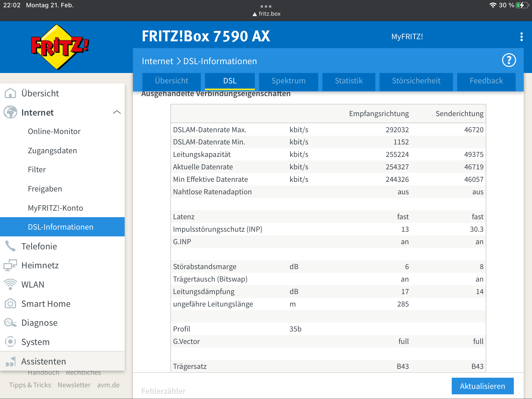Screen dimensions: 532x399
Task: Click the Internet globe icon
Action: pos(10,112)
